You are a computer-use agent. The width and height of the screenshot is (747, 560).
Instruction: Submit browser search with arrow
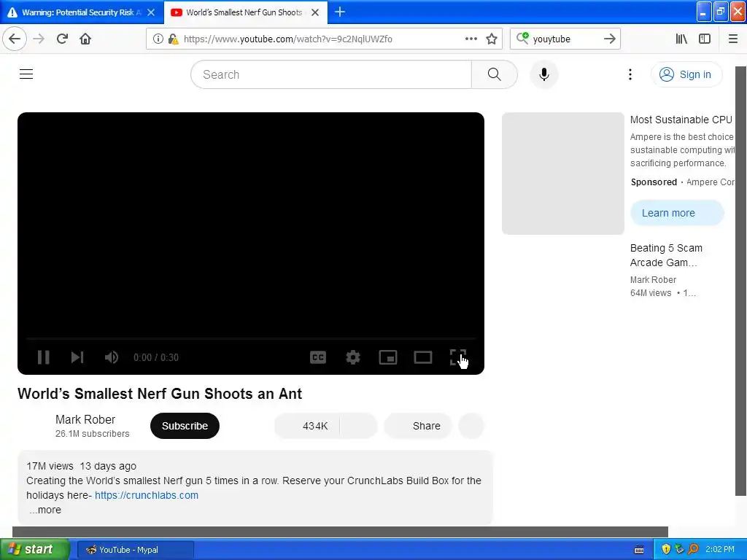coord(610,39)
